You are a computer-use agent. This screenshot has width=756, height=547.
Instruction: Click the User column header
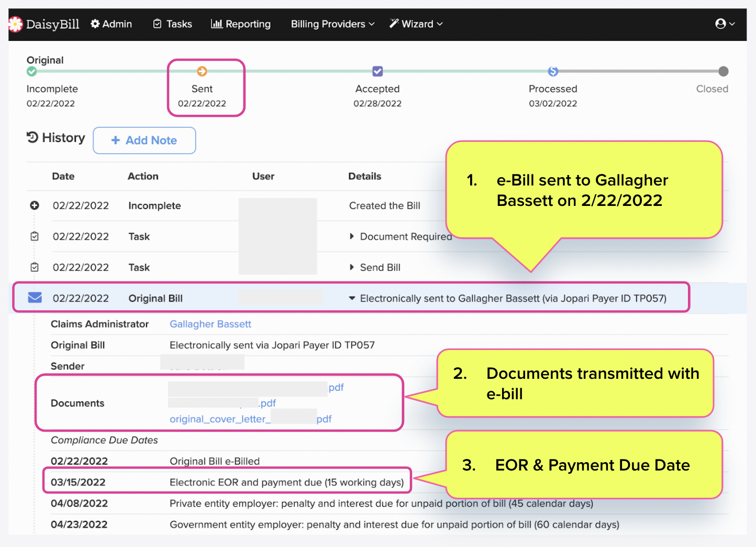263,177
